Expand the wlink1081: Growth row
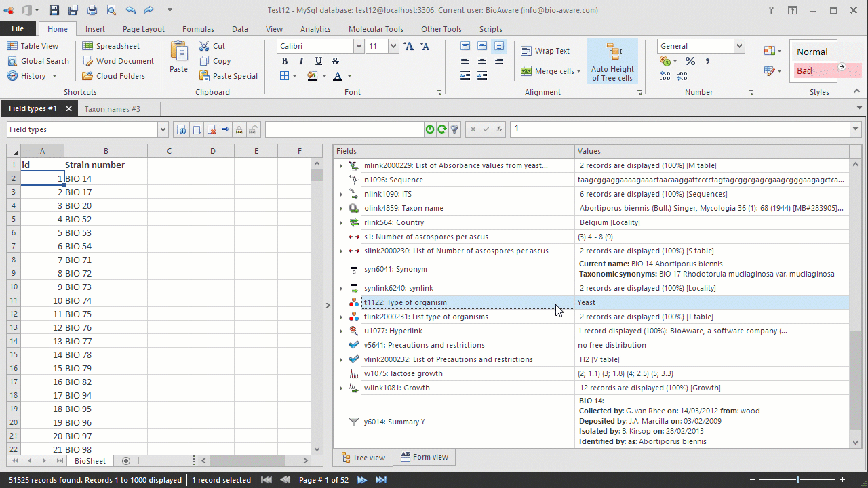Image resolution: width=868 pixels, height=488 pixels. pos(341,388)
